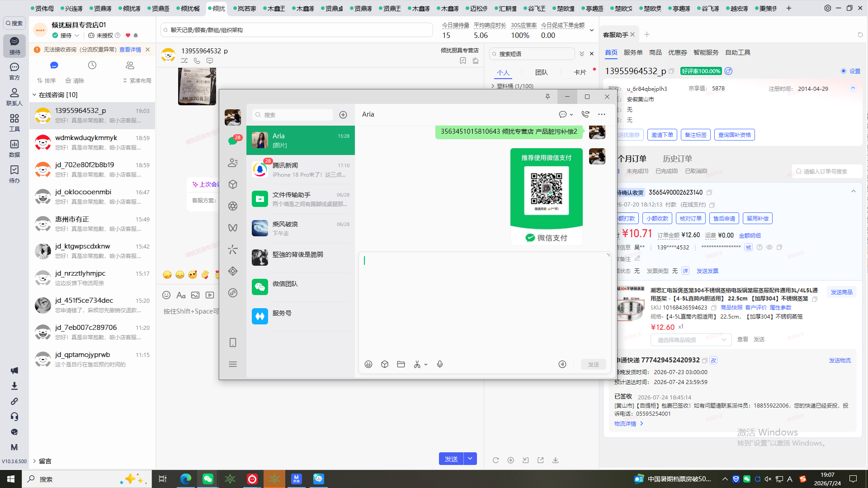Open 工具 tools in left sidebar
The image size is (868, 488).
(x=14, y=123)
